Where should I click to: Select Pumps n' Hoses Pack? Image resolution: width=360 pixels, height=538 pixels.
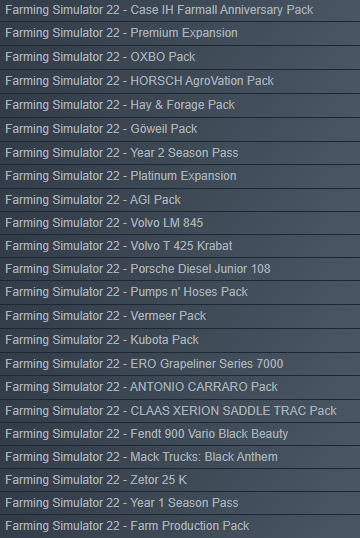(180, 292)
